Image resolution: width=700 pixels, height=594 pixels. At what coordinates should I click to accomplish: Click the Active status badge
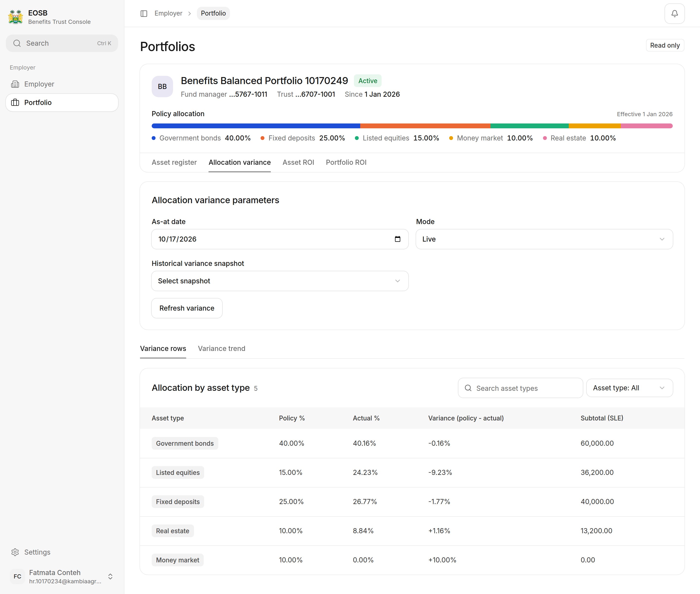367,81
